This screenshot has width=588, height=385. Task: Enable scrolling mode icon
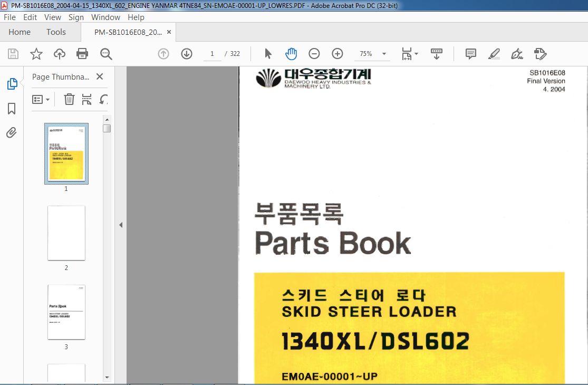[x=437, y=54]
